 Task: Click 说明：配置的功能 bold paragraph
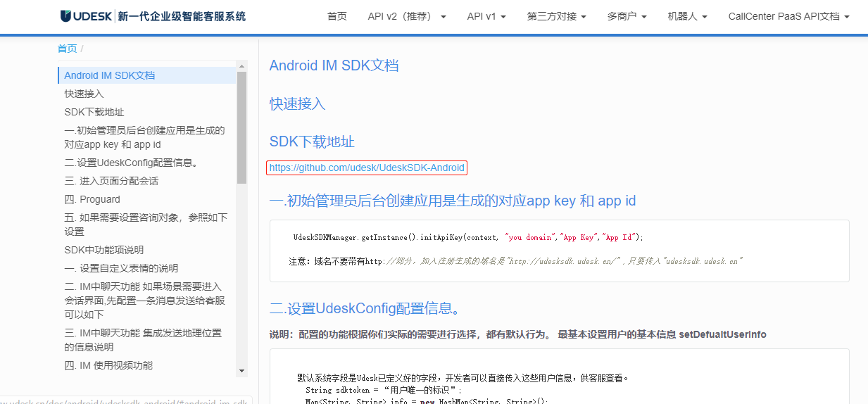pos(518,334)
